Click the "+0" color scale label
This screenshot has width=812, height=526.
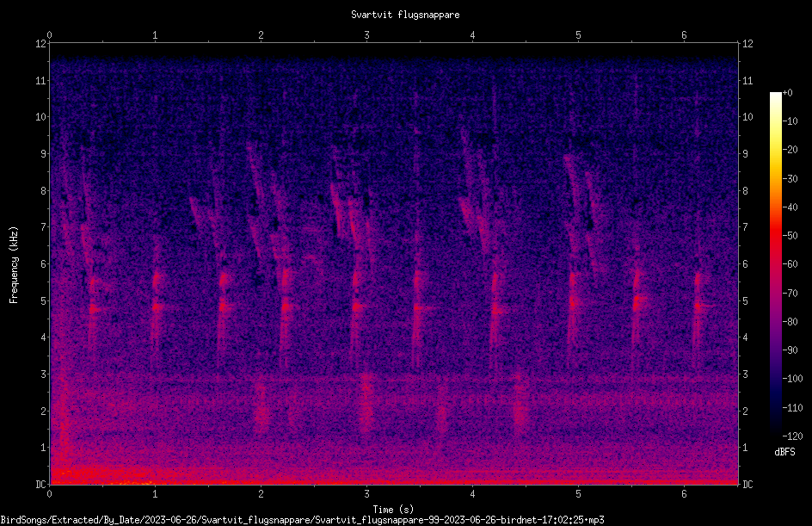(787, 93)
